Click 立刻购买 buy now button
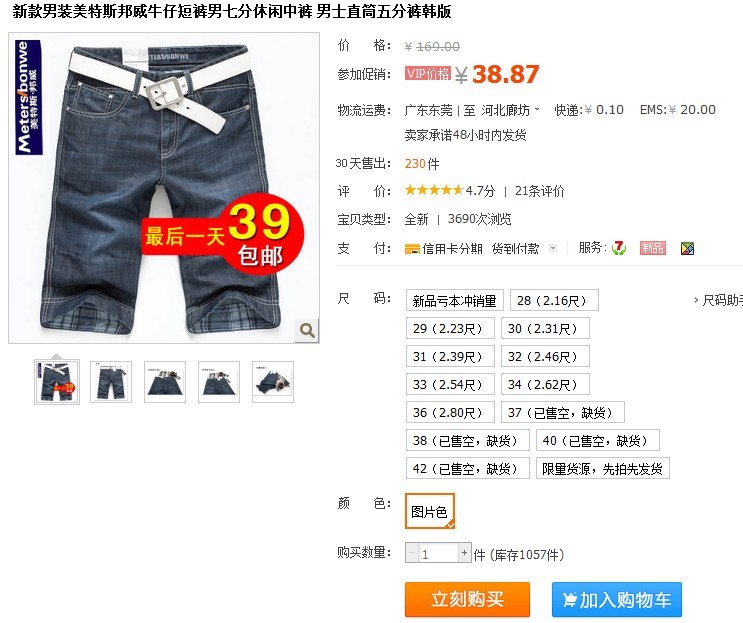 click(467, 599)
